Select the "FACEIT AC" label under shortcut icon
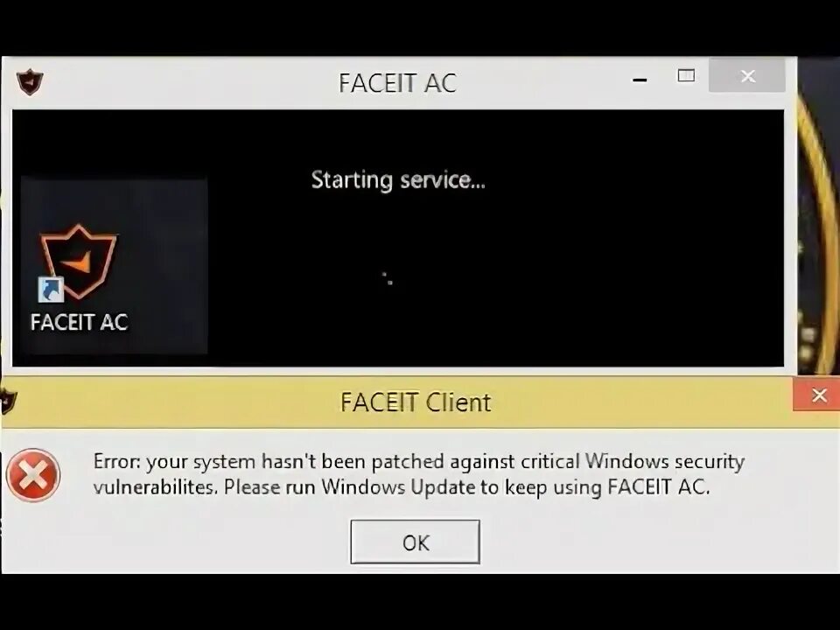Viewport: 840px width, 630px height. pyautogui.click(x=80, y=322)
